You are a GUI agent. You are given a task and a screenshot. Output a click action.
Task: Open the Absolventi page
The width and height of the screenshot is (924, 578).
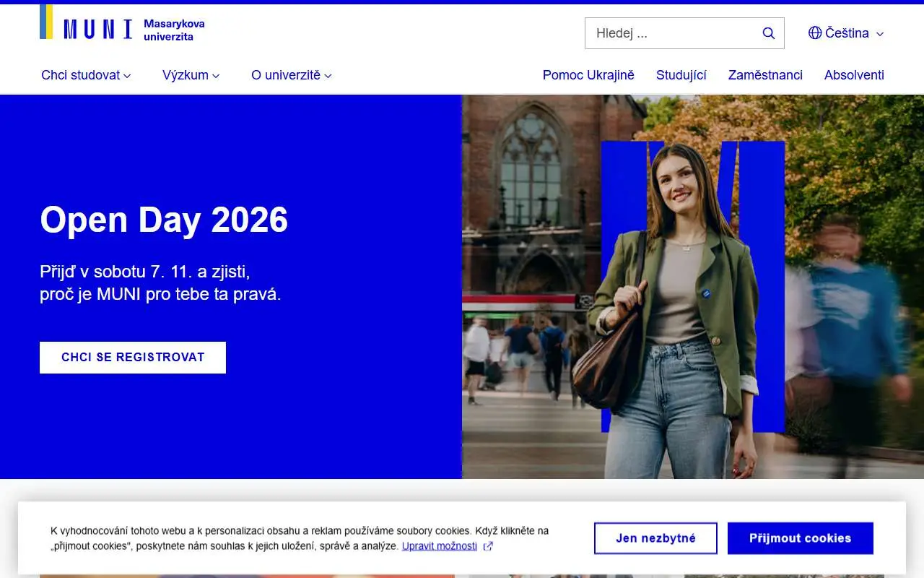click(854, 75)
